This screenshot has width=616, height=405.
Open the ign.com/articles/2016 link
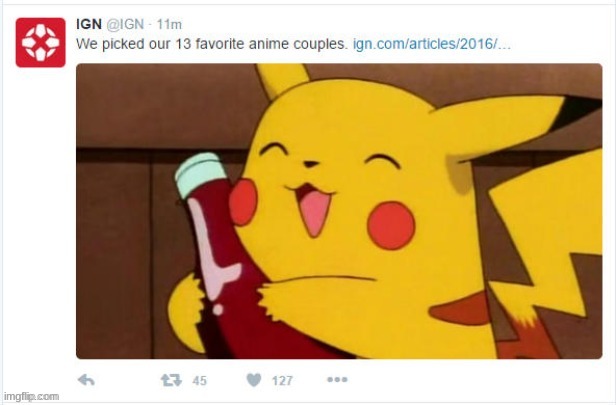[x=432, y=44]
